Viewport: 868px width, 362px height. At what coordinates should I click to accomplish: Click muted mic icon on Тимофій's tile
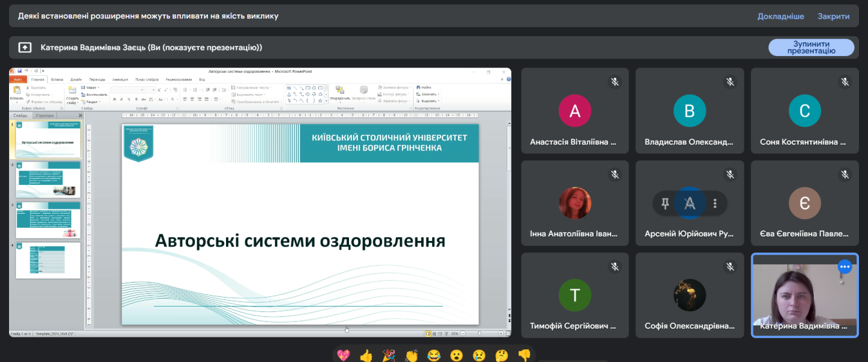click(x=615, y=266)
